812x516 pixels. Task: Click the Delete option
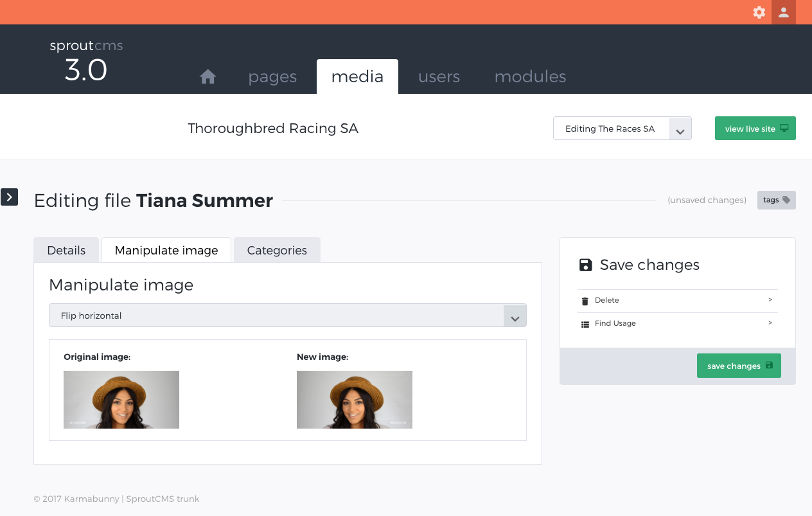pyautogui.click(x=677, y=300)
